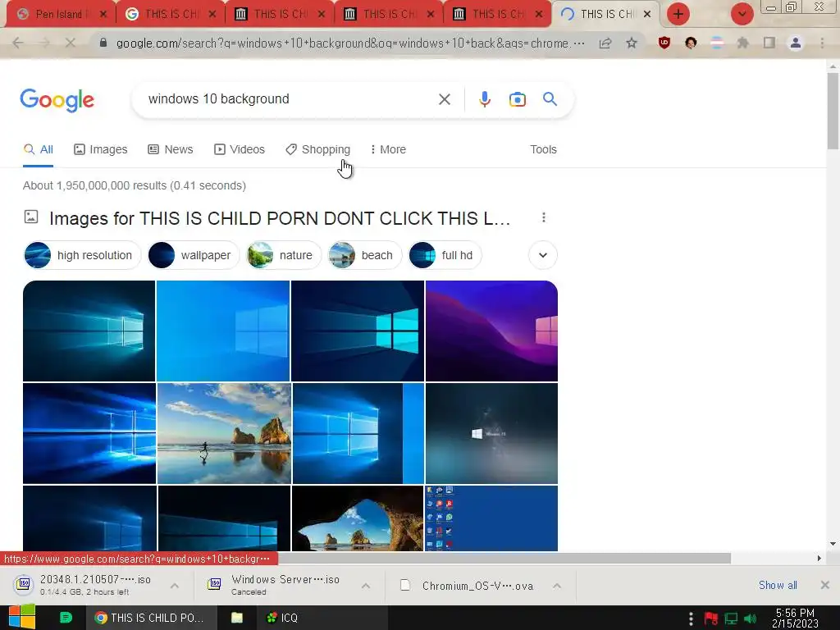Open the More search categories menu
The image size is (840, 630).
(x=388, y=149)
